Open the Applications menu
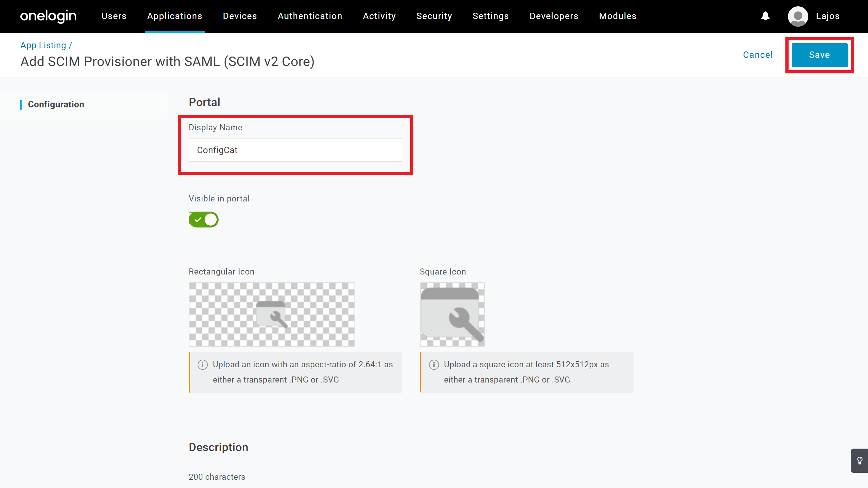868x488 pixels. (x=174, y=16)
